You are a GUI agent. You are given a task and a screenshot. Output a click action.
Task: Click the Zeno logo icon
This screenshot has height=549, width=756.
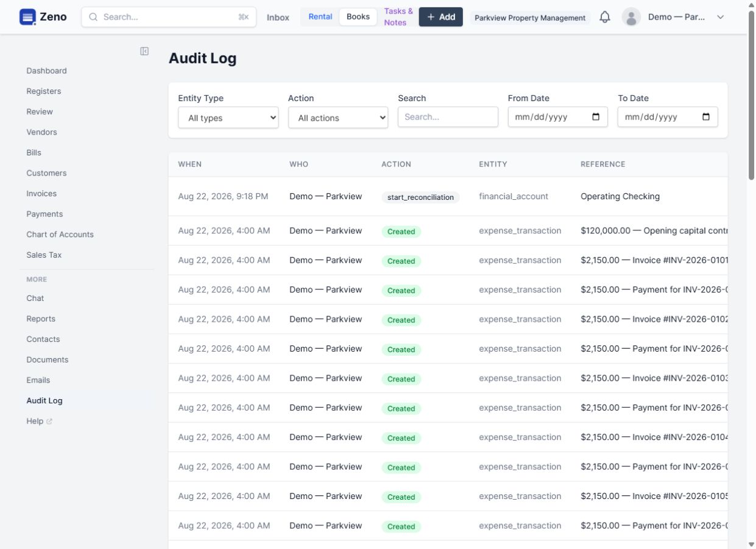point(27,17)
